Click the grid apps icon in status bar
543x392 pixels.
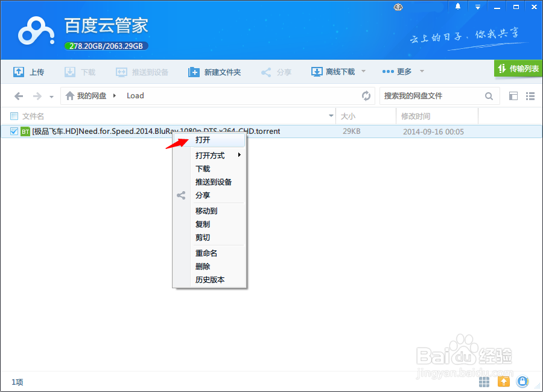pyautogui.click(x=484, y=382)
